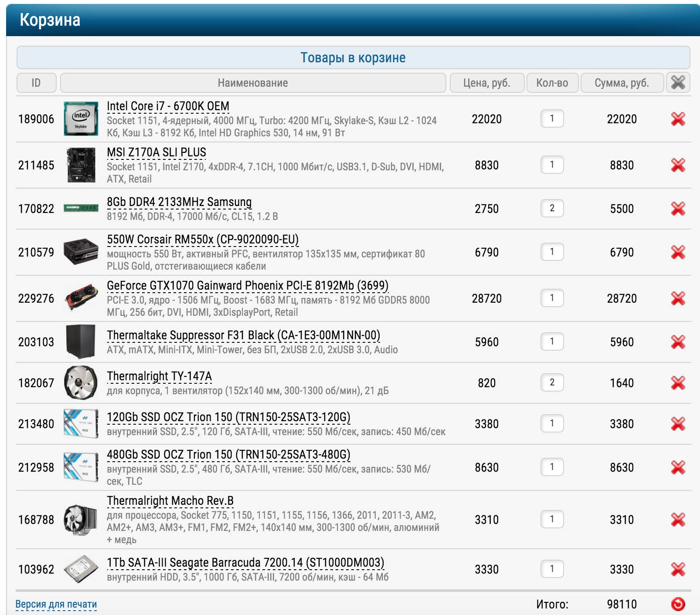View Thermalright Macho cooler thumbnail
700x615 pixels.
[x=81, y=520]
